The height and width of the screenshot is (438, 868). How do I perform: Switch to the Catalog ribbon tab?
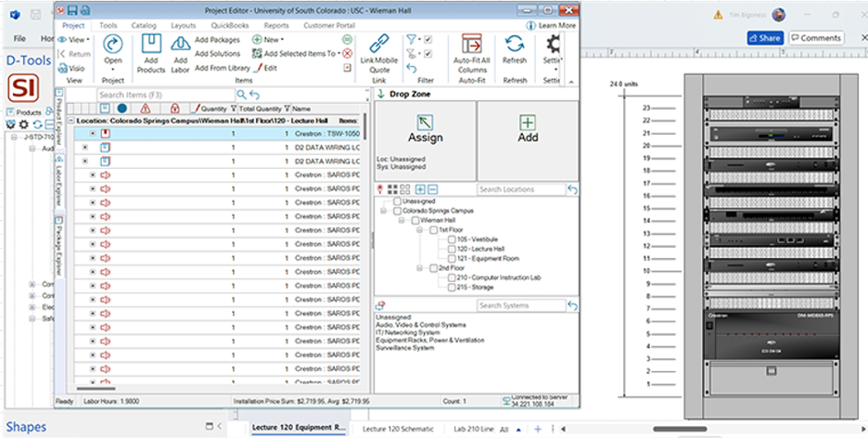[x=143, y=26]
